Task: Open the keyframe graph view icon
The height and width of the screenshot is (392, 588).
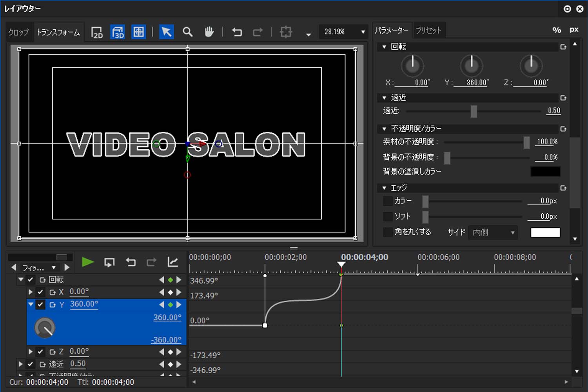Action: pyautogui.click(x=172, y=262)
